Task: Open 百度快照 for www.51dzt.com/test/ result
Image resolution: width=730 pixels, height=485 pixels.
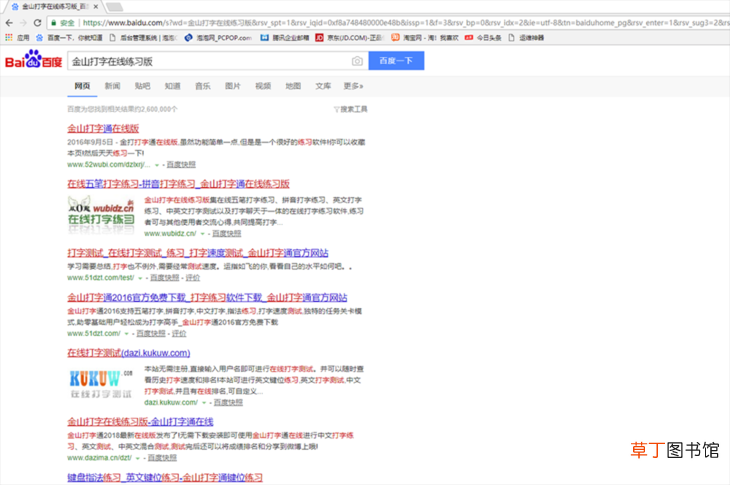Action: pyautogui.click(x=164, y=278)
